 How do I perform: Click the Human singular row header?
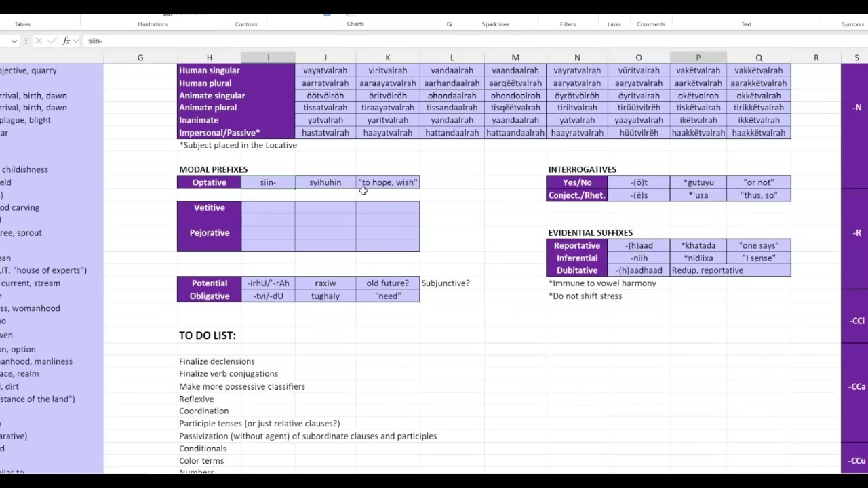[236, 70]
